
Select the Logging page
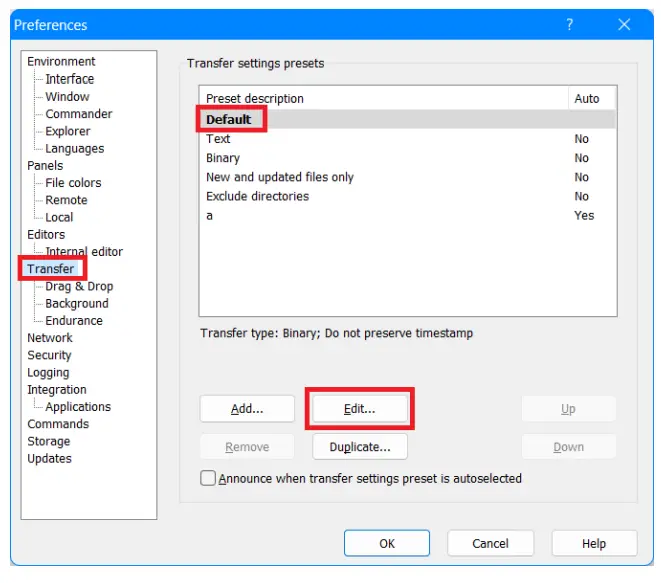[x=48, y=373]
